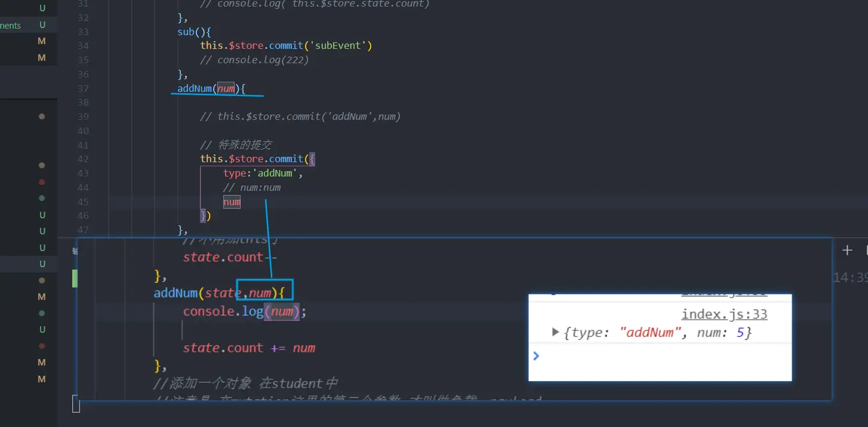Click gutter line number 33
The height and width of the screenshot is (427, 868).
tap(83, 32)
